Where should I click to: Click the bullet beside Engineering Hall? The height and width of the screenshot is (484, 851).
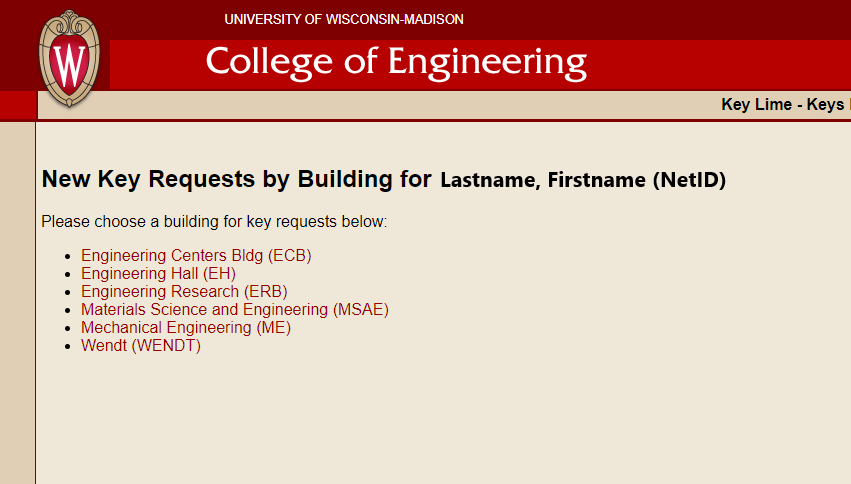click(68, 274)
